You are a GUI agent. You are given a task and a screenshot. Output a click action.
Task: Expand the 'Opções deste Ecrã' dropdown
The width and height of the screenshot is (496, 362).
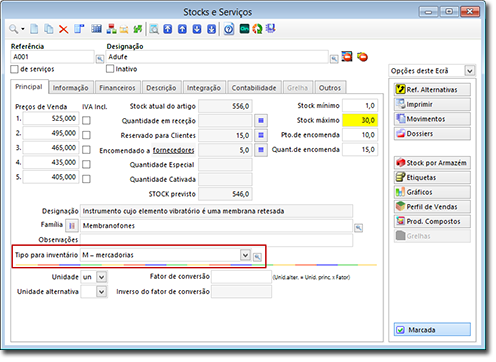click(469, 71)
